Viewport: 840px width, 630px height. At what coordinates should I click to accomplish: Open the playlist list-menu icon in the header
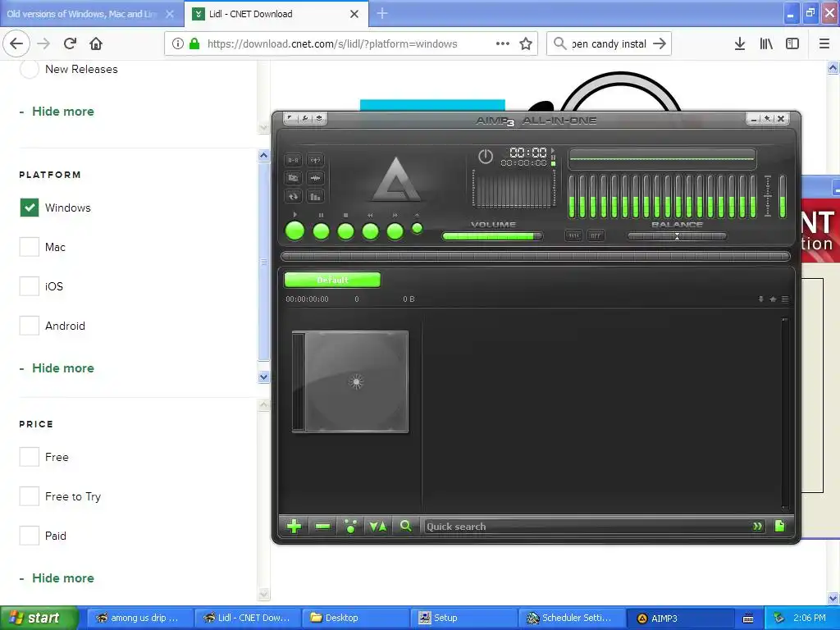coord(785,299)
